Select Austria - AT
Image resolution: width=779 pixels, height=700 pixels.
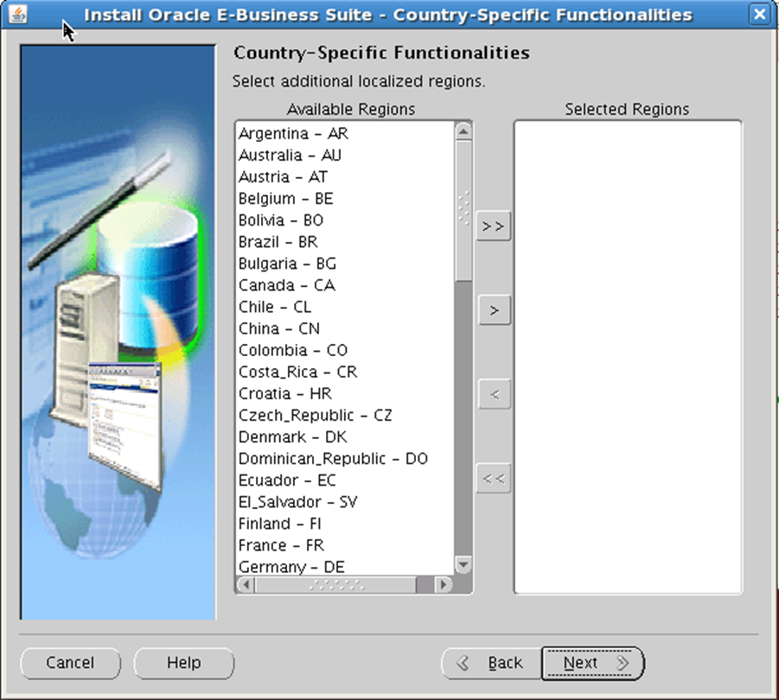[345, 177]
